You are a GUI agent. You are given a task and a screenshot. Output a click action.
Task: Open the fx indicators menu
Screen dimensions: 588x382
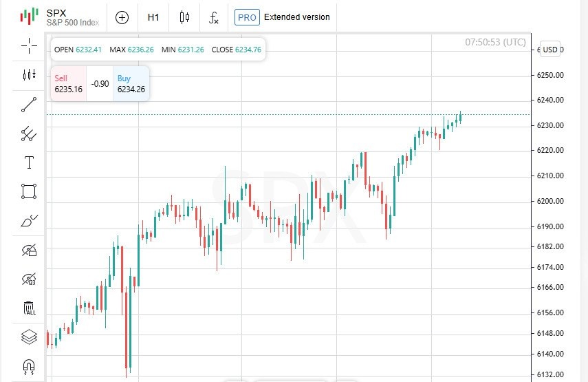click(214, 18)
